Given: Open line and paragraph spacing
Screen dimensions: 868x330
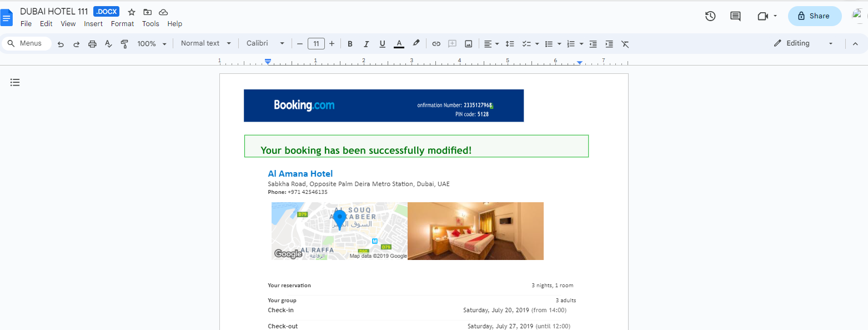Looking at the screenshot, I should click(510, 44).
